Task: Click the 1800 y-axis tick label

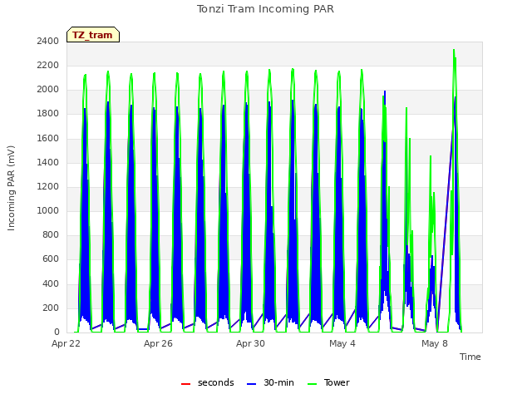Action: point(48,114)
